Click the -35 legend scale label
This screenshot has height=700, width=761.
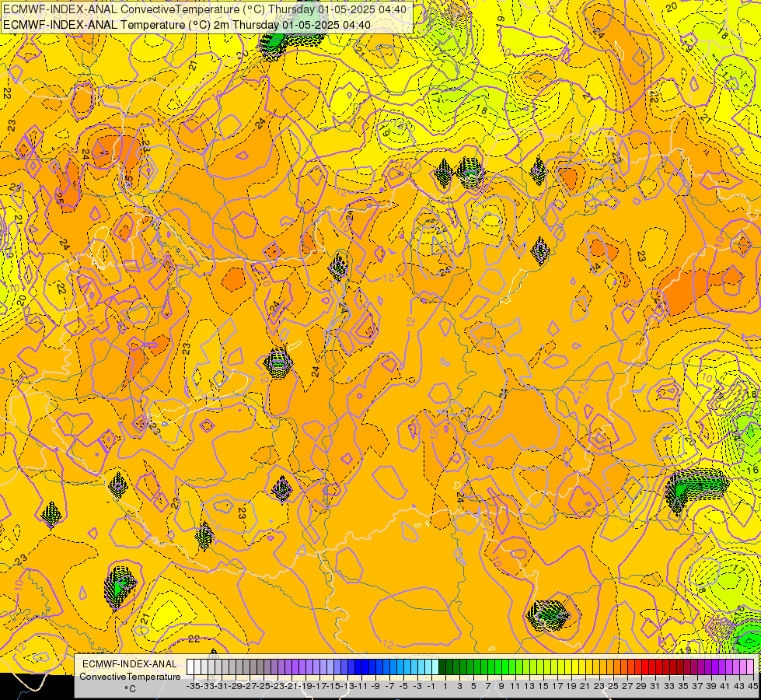(x=194, y=686)
